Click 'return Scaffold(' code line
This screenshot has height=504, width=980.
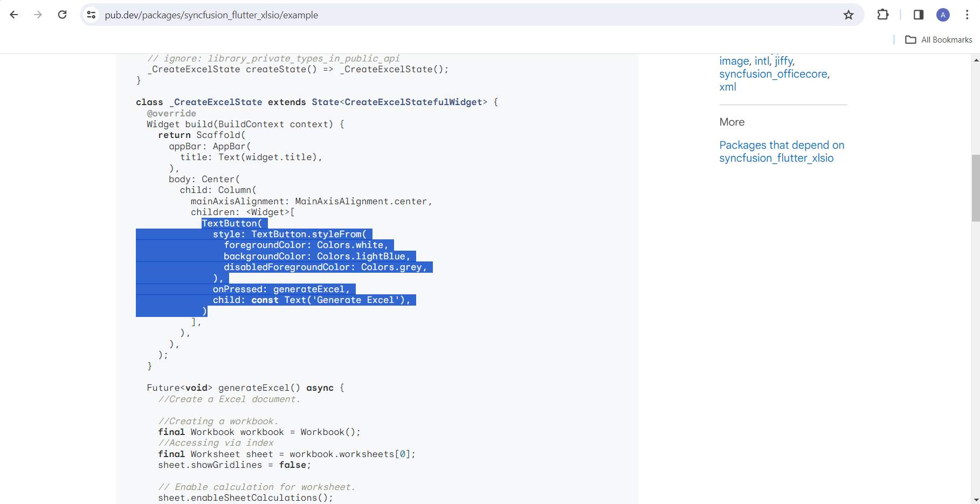point(202,135)
